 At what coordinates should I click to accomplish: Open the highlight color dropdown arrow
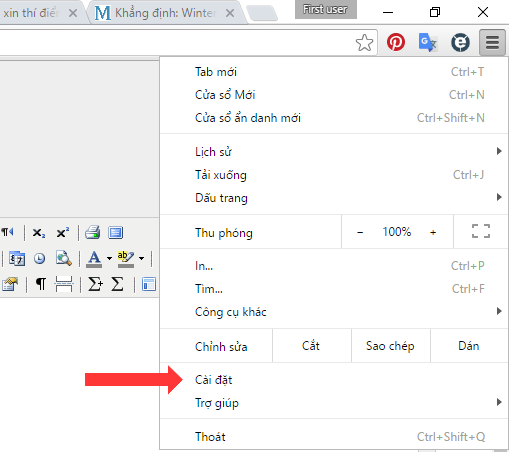click(142, 258)
